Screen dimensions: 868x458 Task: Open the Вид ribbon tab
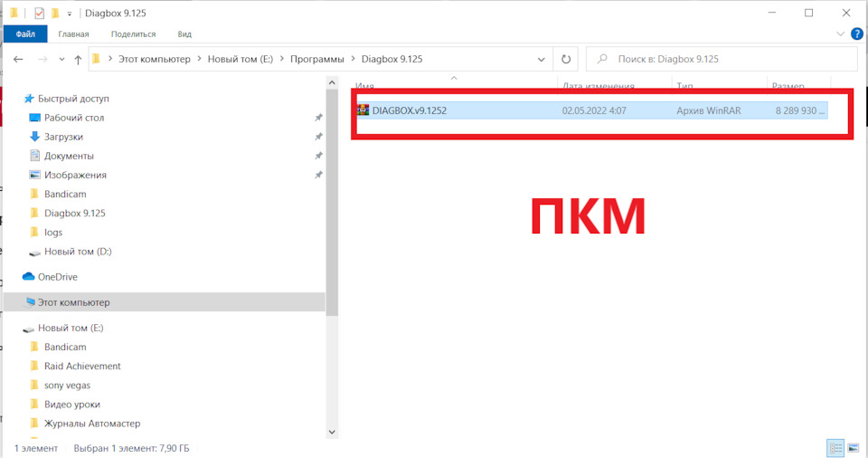[184, 33]
